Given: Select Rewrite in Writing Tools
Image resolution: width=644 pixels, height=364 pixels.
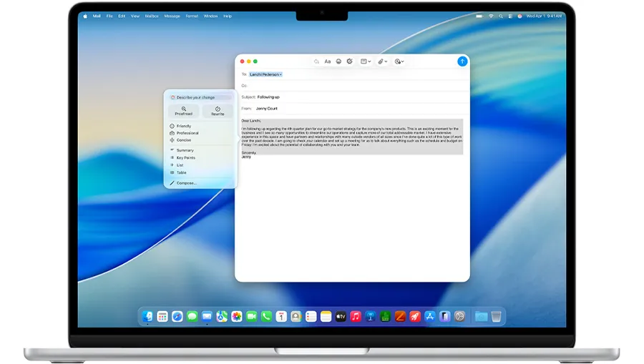Looking at the screenshot, I should (x=218, y=111).
